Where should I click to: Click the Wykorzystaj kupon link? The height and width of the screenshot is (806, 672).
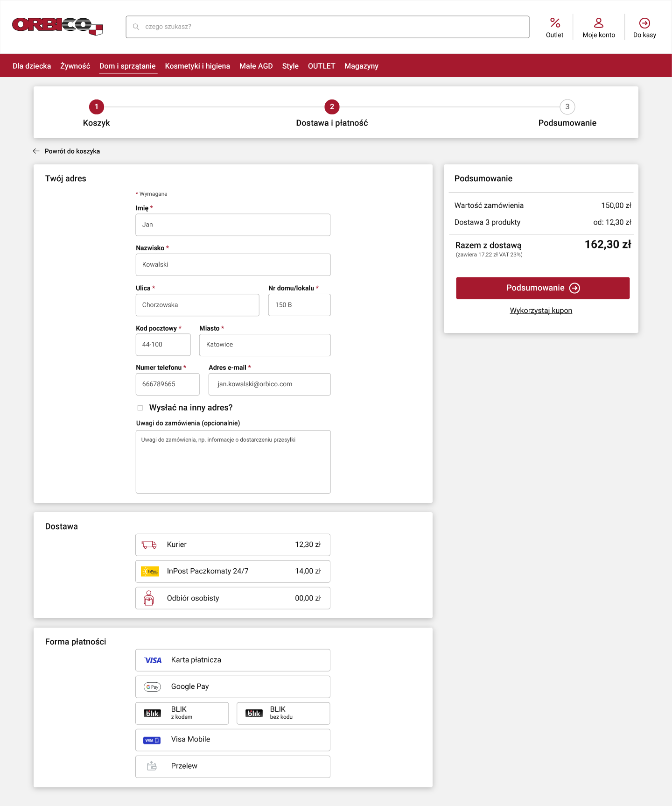tap(541, 311)
